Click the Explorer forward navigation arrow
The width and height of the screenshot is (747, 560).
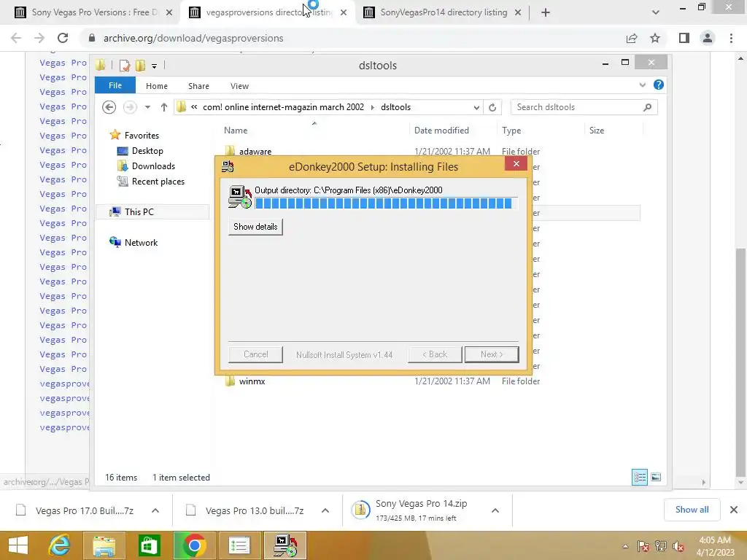click(130, 107)
